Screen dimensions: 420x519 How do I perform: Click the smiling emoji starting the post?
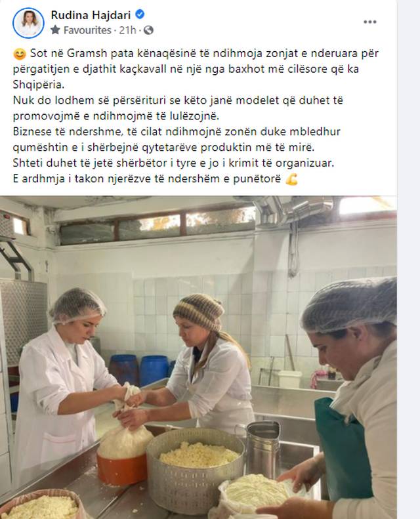(20, 54)
